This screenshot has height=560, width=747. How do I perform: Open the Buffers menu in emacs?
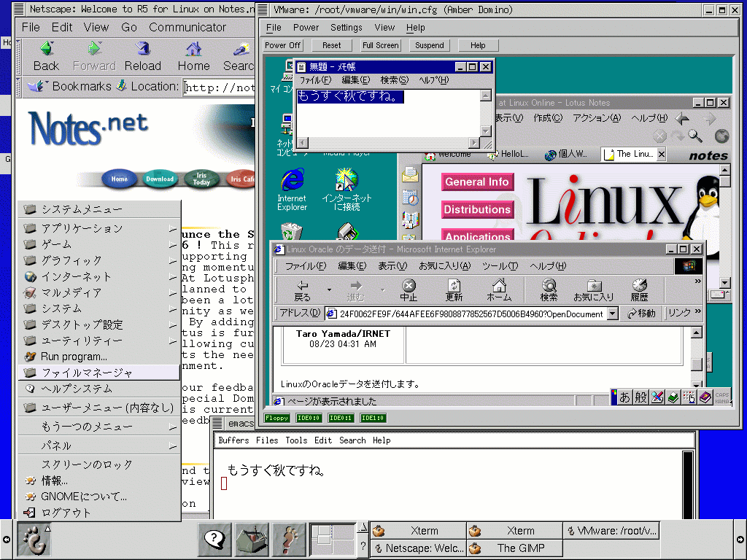click(x=233, y=440)
